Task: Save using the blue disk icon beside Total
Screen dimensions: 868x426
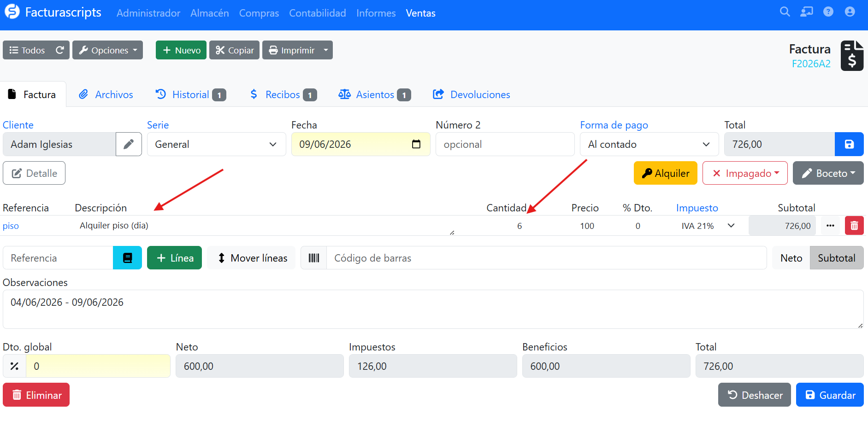Action: coord(849,144)
